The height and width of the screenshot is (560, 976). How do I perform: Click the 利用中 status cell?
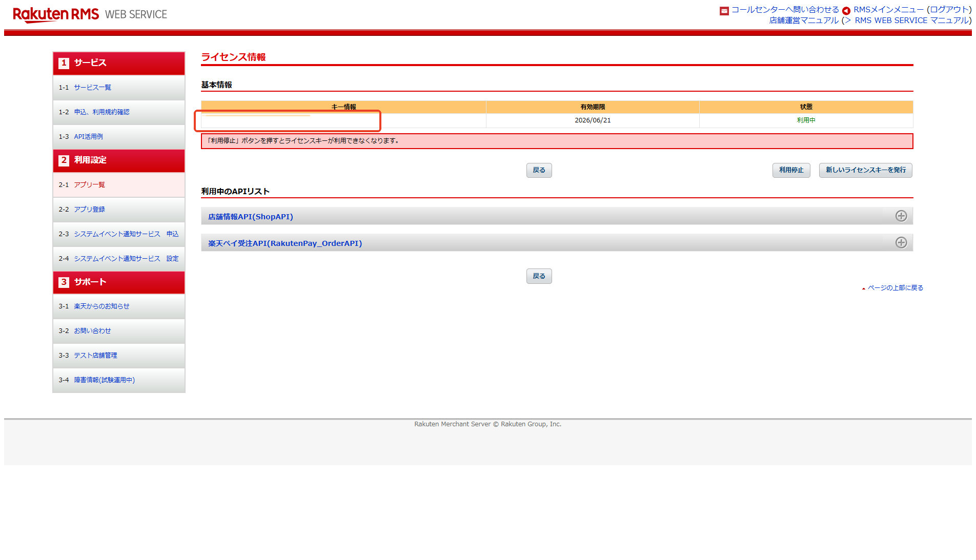(806, 120)
